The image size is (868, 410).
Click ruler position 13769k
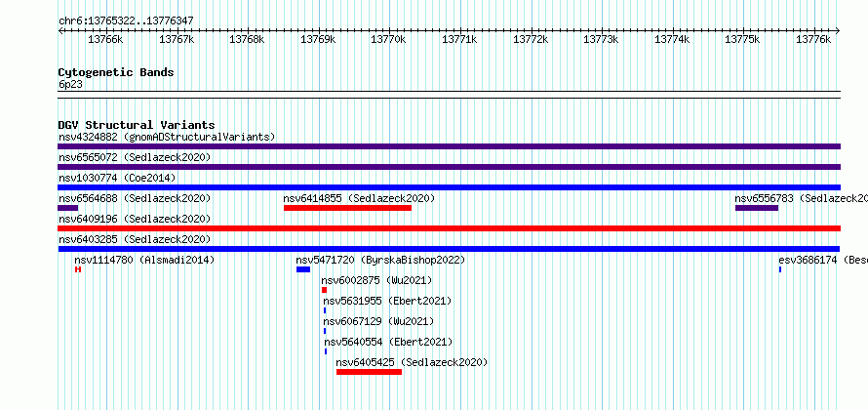tap(318, 39)
